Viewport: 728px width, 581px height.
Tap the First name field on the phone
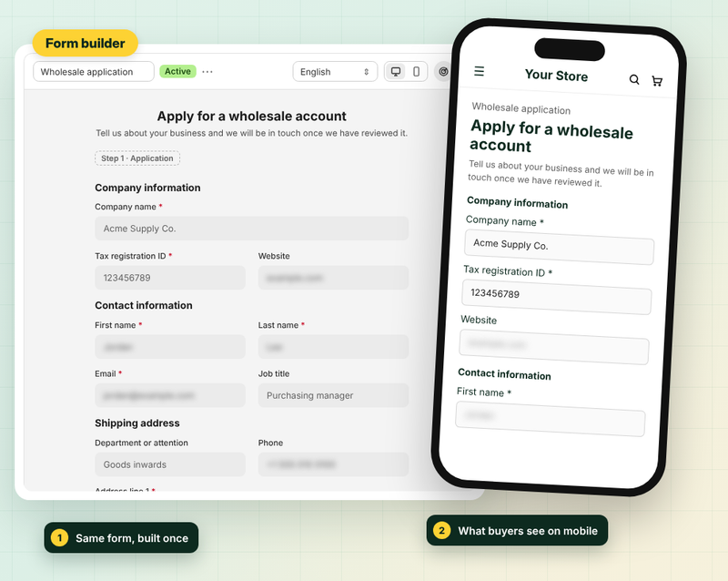(551, 419)
